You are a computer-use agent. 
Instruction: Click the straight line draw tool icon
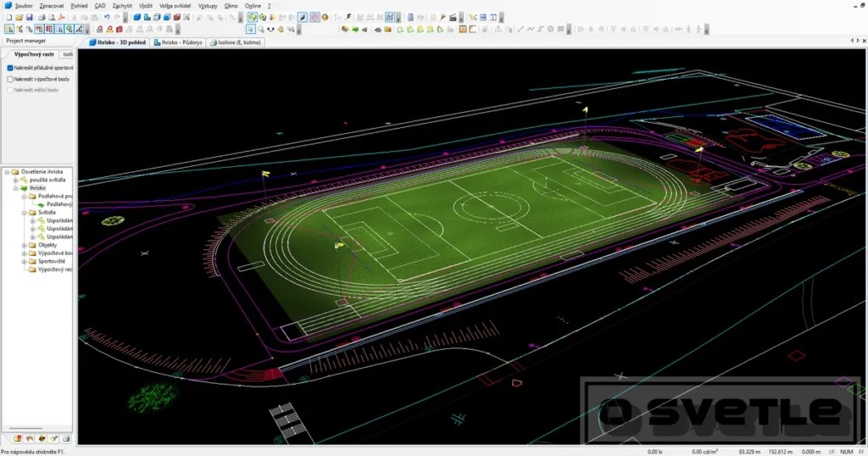pos(520,30)
